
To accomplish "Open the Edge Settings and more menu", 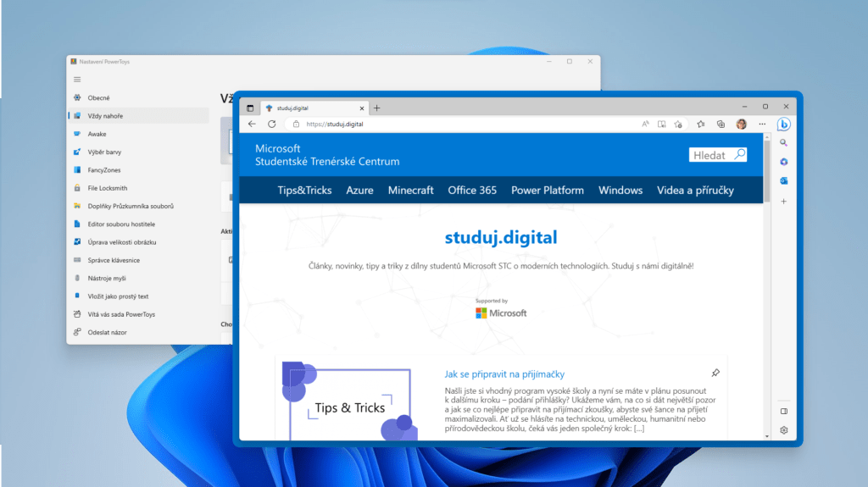I will pyautogui.click(x=760, y=124).
